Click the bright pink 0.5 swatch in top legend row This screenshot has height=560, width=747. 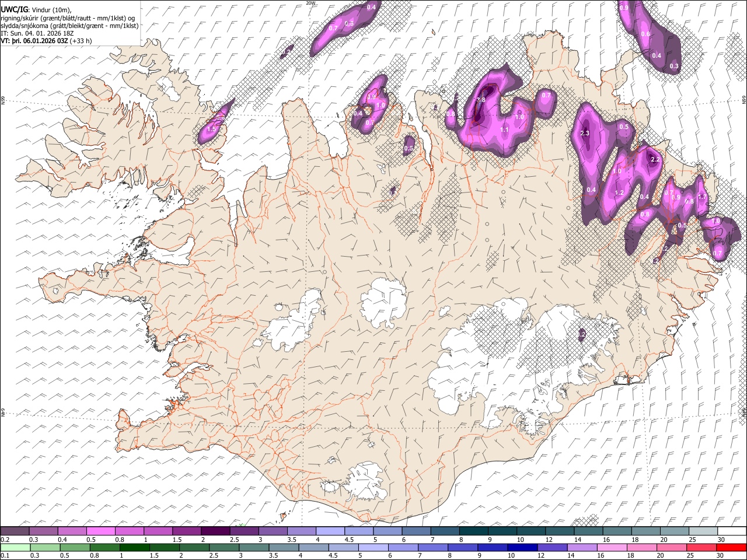tap(101, 531)
